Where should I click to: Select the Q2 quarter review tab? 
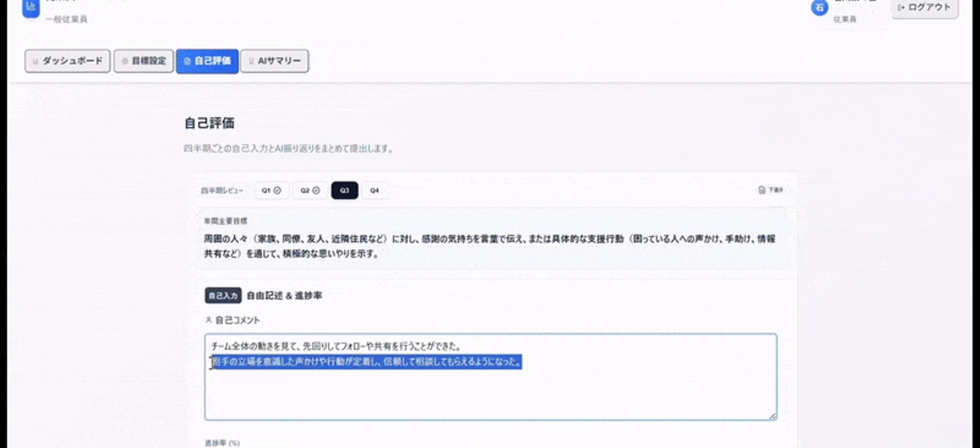pos(310,191)
